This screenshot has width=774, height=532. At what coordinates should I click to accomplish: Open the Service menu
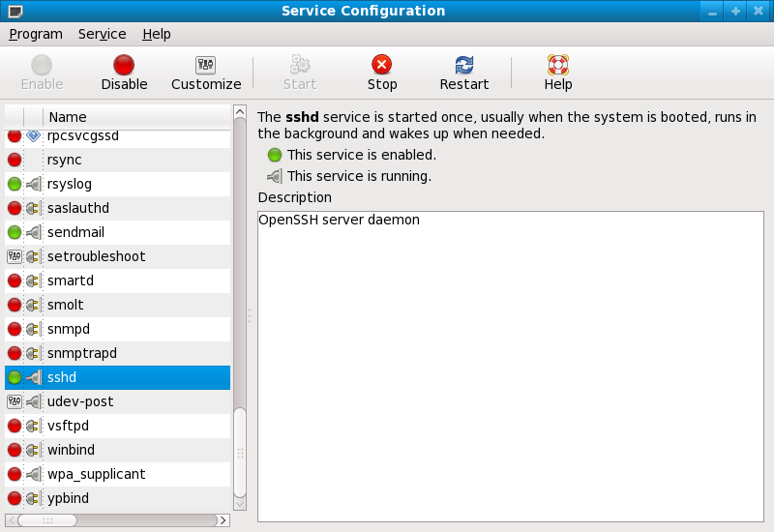(x=102, y=34)
